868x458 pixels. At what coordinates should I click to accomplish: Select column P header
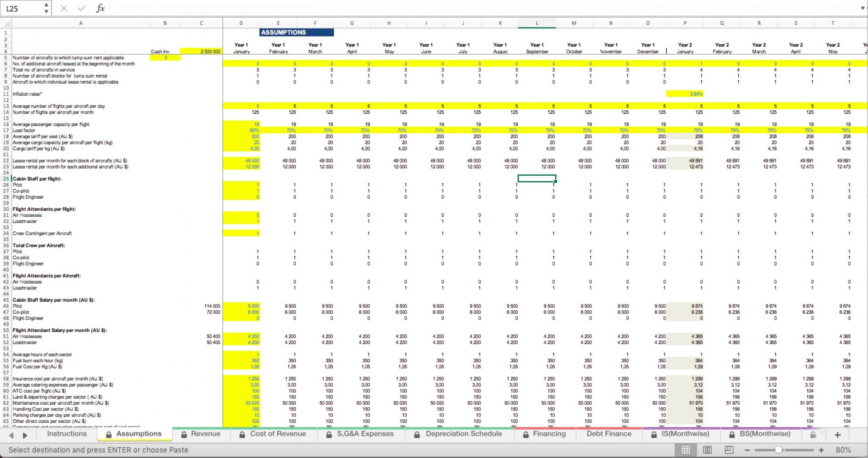point(685,23)
